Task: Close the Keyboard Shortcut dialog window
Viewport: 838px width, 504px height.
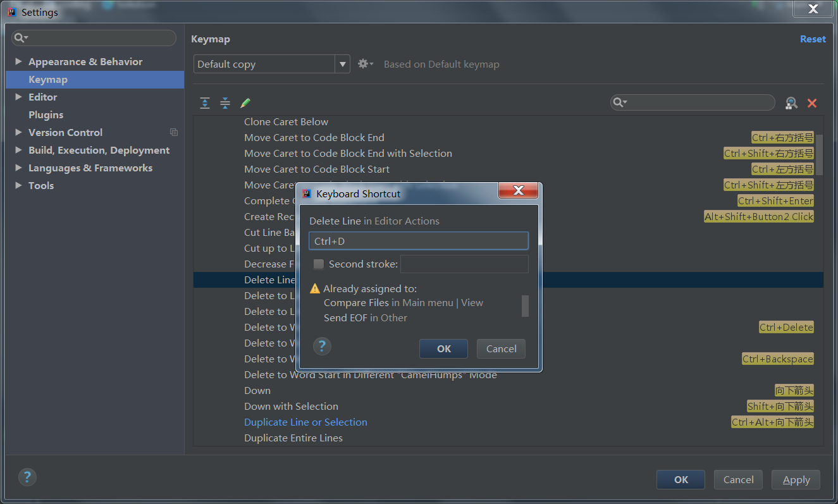Action: click(x=519, y=190)
